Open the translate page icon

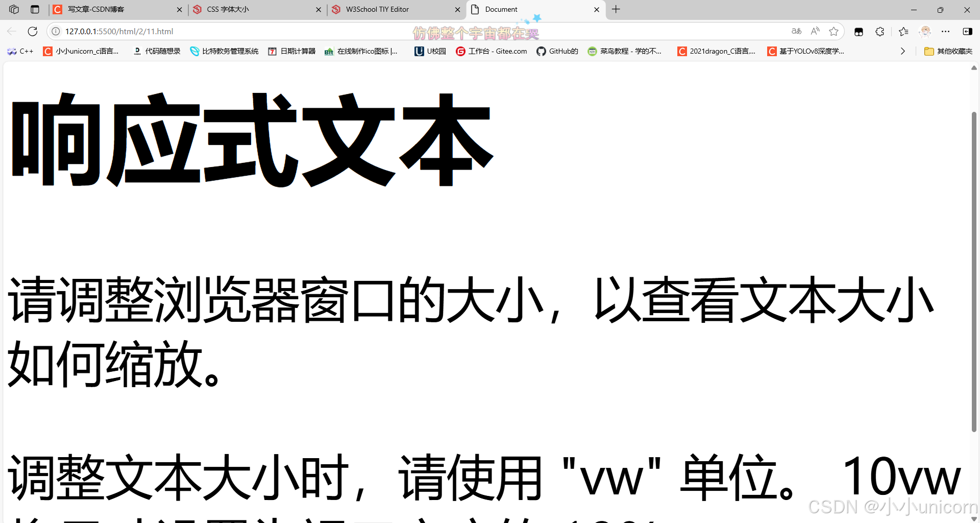tap(796, 31)
